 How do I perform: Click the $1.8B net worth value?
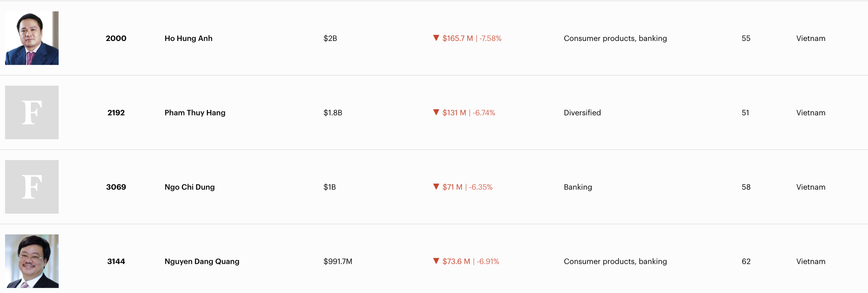[333, 113]
